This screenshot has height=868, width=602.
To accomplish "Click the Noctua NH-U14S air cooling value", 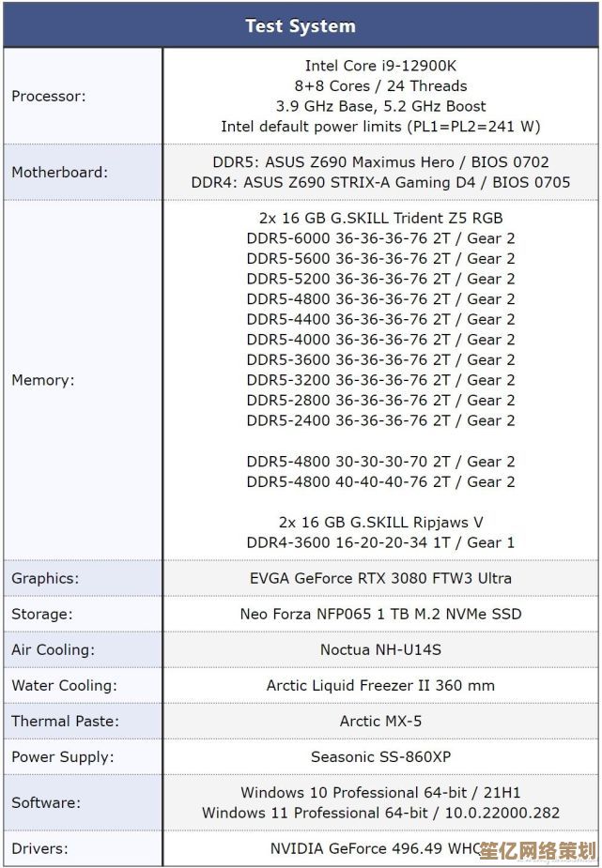I will tap(380, 649).
